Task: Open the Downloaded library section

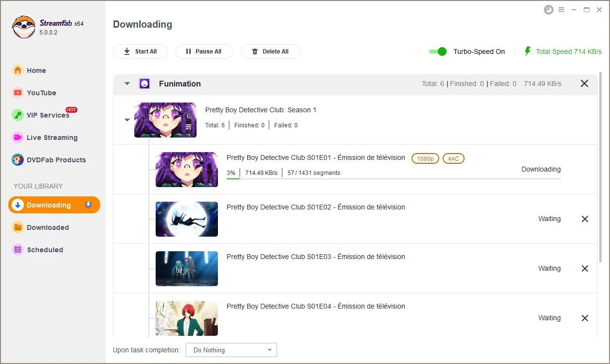Action: [18, 227]
